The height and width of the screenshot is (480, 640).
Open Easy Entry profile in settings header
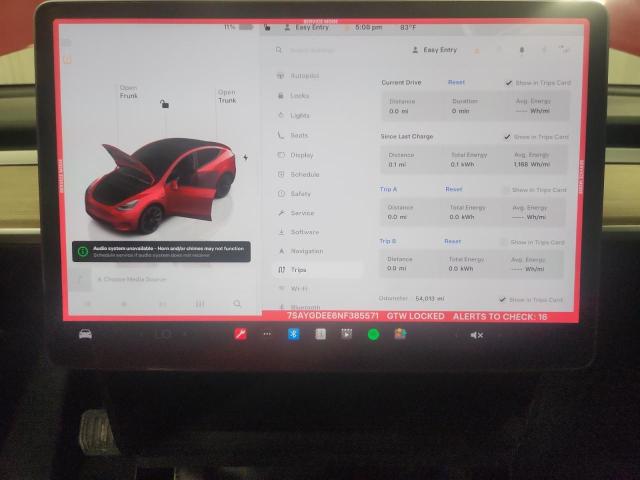[435, 50]
